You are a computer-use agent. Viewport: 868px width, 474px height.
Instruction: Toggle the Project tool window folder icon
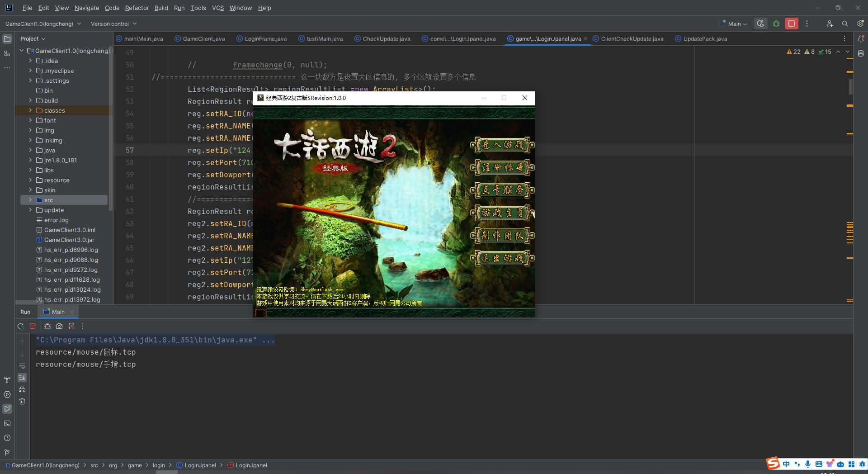coord(7,39)
